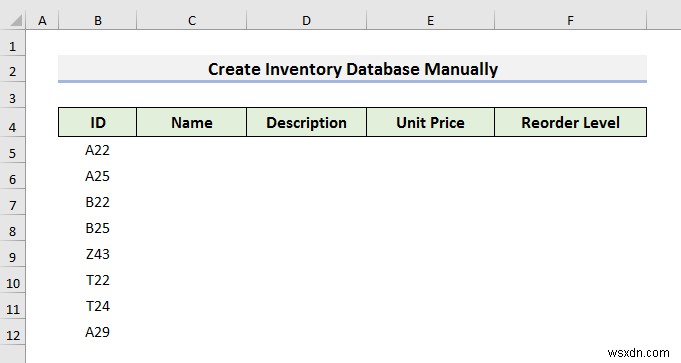
Task: Select column A header
Action: pos(42,20)
